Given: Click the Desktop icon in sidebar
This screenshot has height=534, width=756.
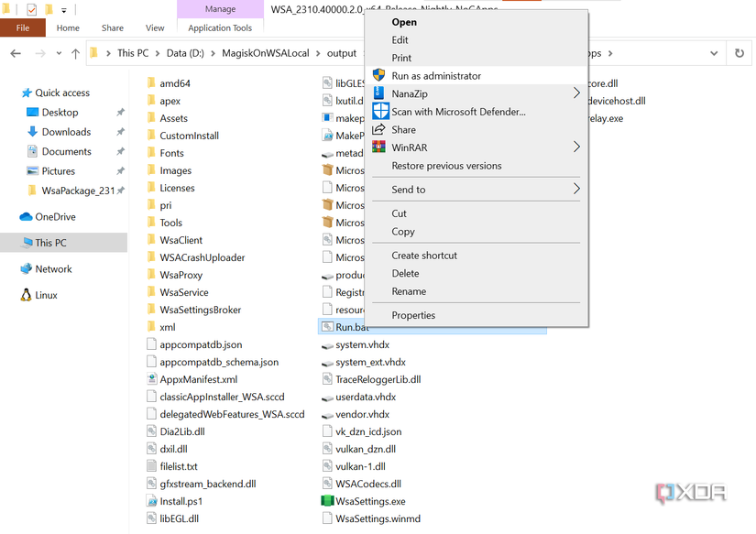Looking at the screenshot, I should [32, 113].
